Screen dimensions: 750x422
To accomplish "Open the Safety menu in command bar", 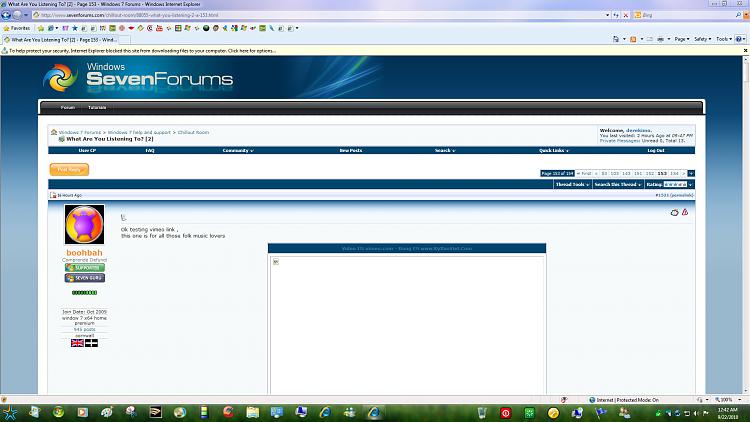I will point(702,39).
